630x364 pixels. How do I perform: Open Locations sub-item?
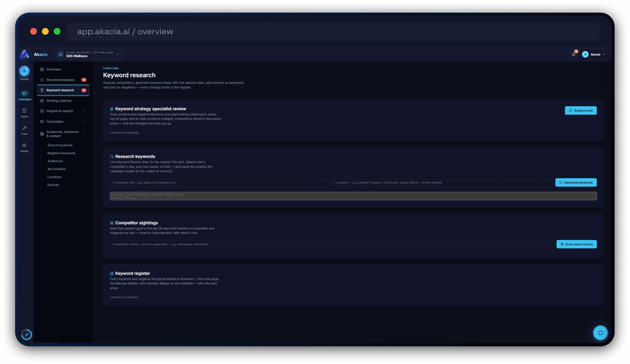pyautogui.click(x=55, y=177)
